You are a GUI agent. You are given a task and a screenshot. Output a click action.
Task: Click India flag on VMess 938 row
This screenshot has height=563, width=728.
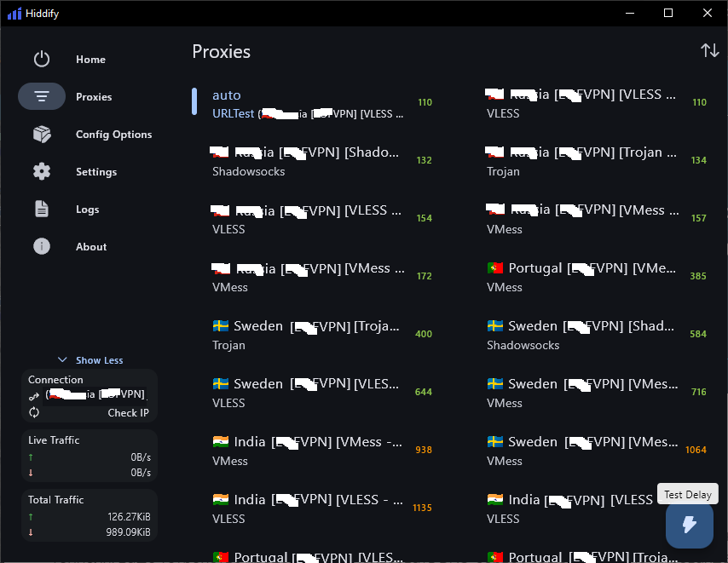(x=221, y=441)
